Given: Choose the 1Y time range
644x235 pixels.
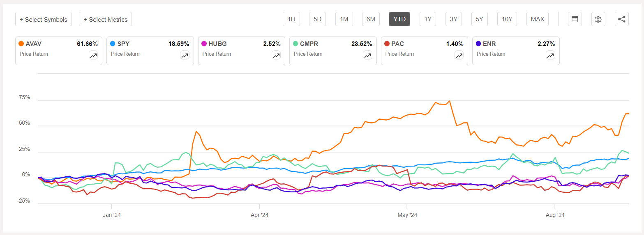Looking at the screenshot, I should [x=428, y=19].
